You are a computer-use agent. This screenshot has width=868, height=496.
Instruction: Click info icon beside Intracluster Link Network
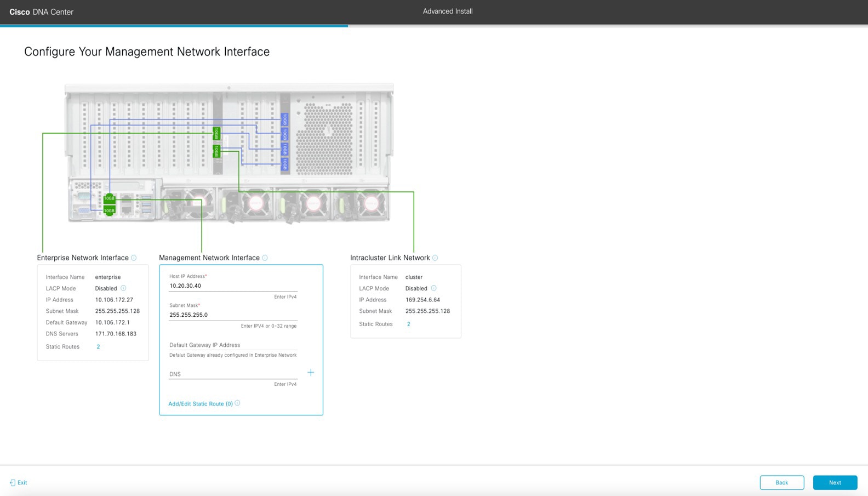[x=435, y=258]
